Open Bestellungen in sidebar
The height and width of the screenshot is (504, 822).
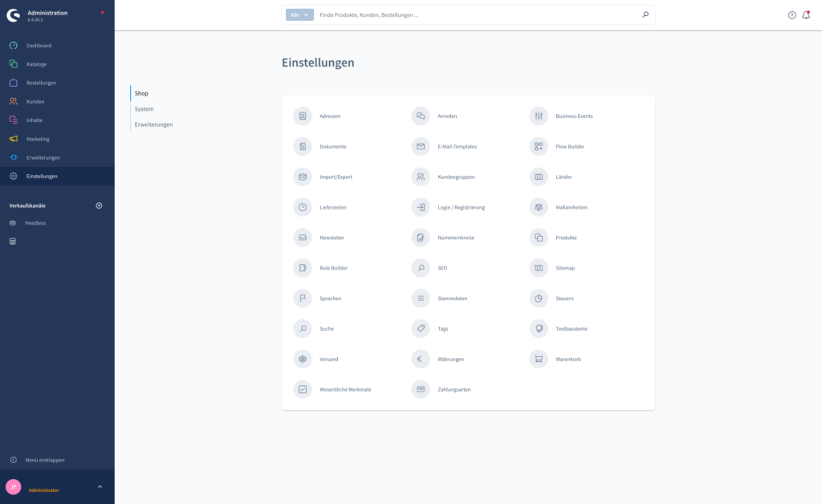pos(57,83)
